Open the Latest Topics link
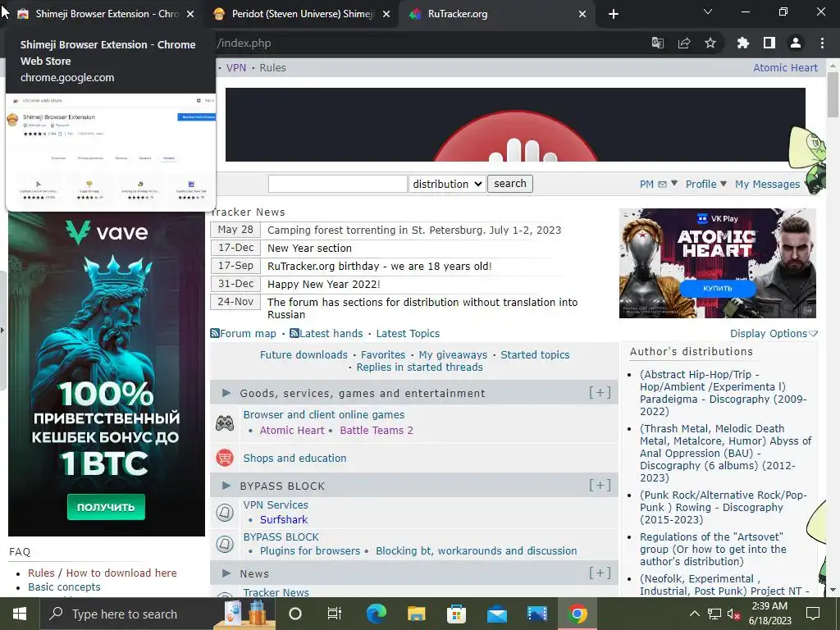 (408, 333)
